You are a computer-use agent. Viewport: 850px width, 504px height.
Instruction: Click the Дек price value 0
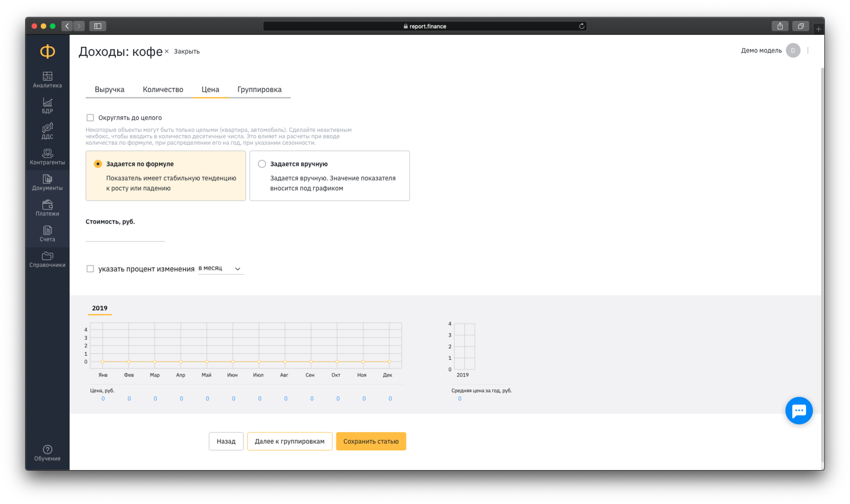[x=390, y=399]
